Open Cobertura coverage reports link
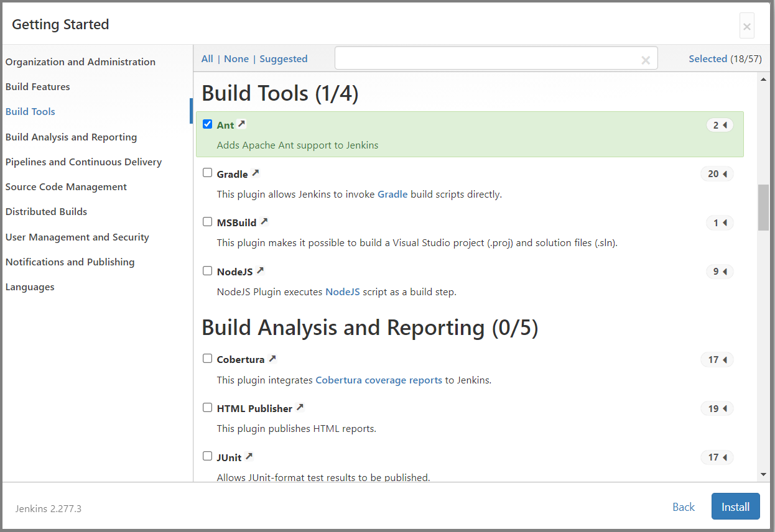Screen dimensions: 775x532 point(379,380)
